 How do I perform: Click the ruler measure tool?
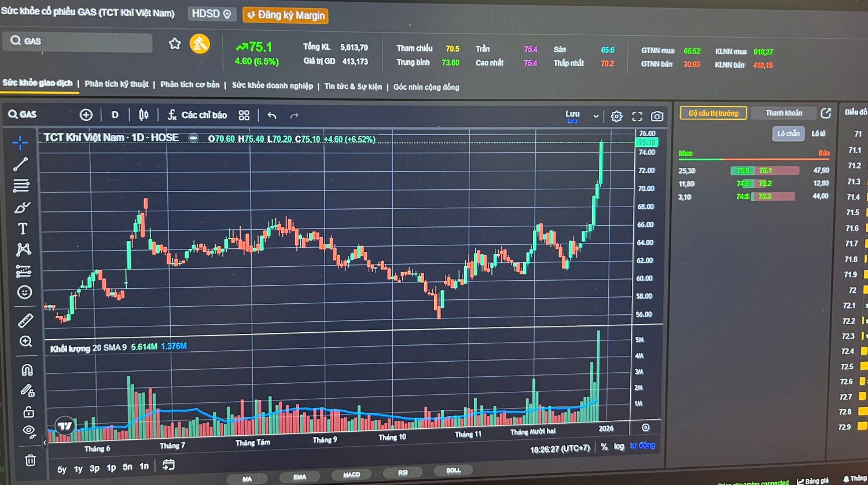(x=25, y=320)
